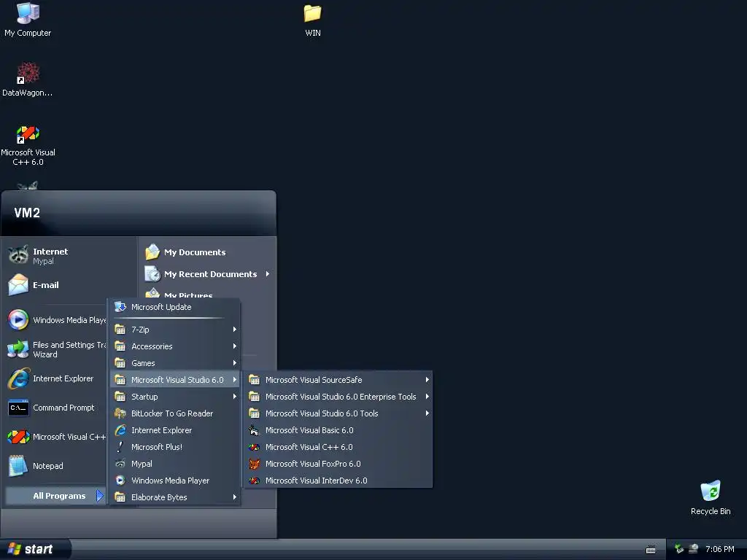Image resolution: width=747 pixels, height=560 pixels.
Task: Expand Microsoft Visual Studio 6.0 Tools arrow
Action: coord(427,413)
